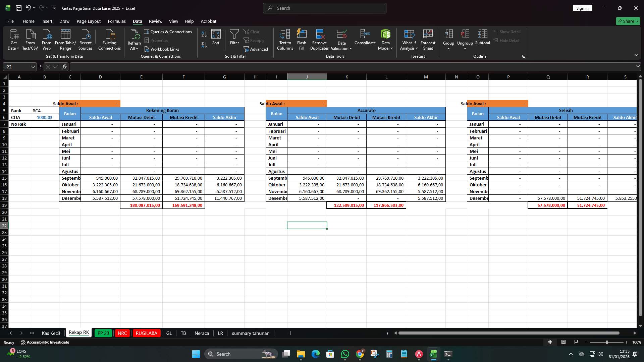Select the Sort tool
Screen dimensions: 644x362
point(216,37)
